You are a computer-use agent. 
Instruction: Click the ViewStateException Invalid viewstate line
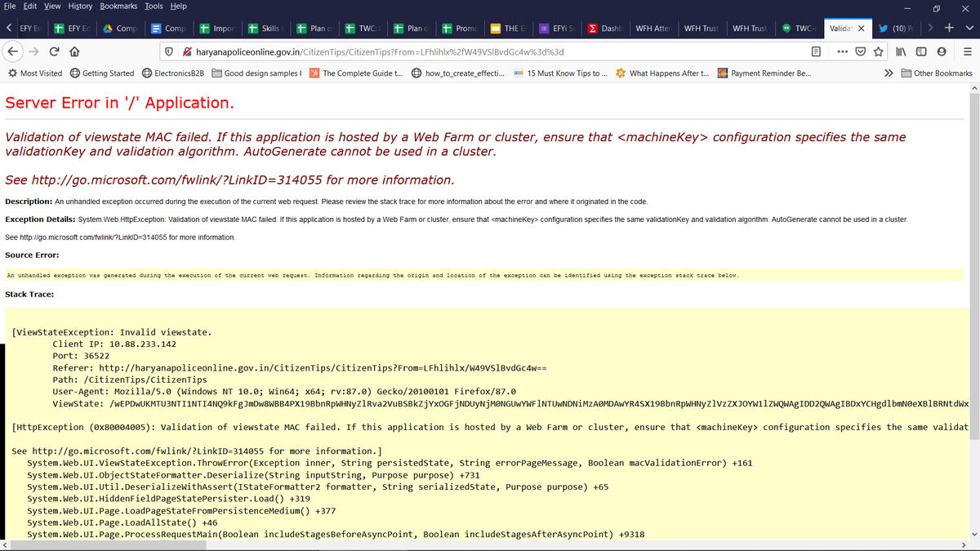pos(112,332)
